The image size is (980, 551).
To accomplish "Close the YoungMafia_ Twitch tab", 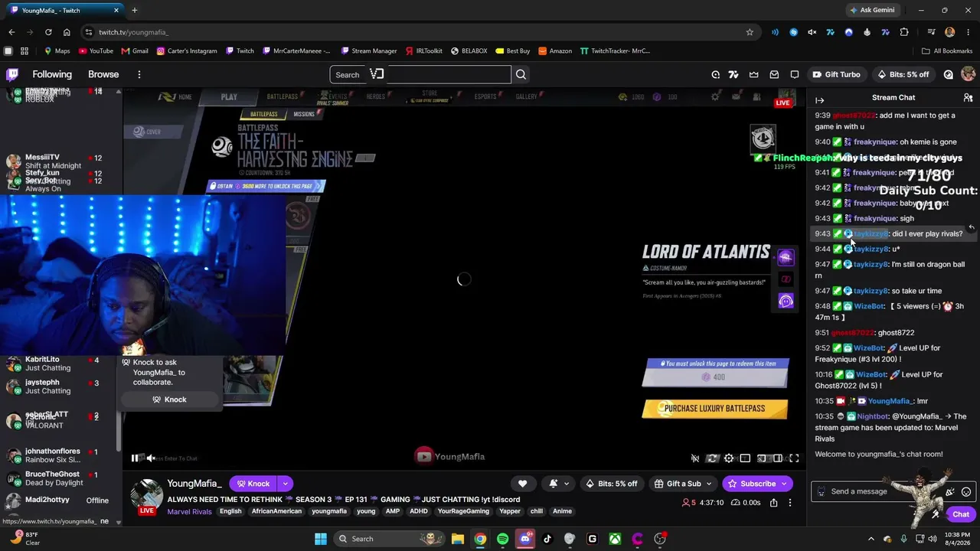I will click(x=116, y=11).
